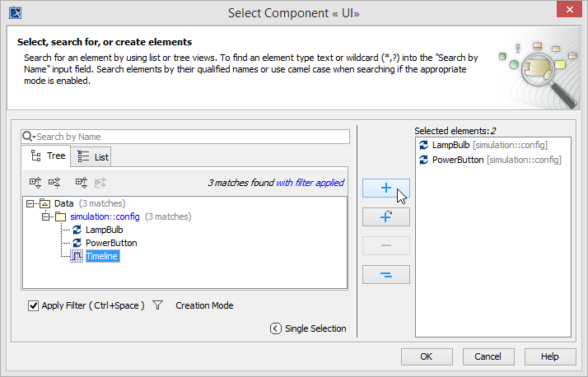Click the Collapse All tree icon
The width and height of the screenshot is (588, 377).
pos(54,182)
